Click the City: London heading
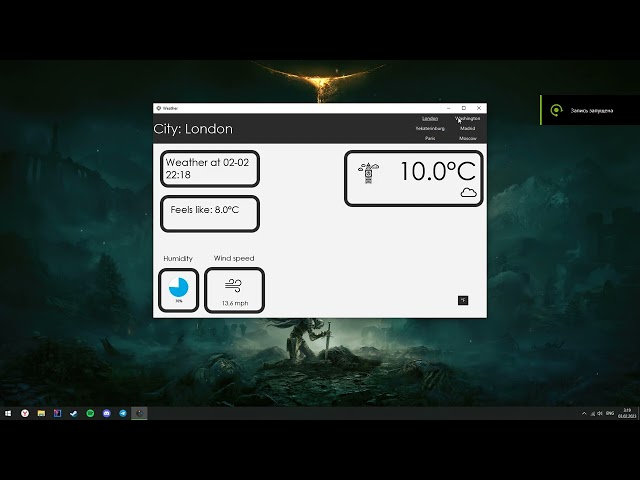 (x=193, y=129)
